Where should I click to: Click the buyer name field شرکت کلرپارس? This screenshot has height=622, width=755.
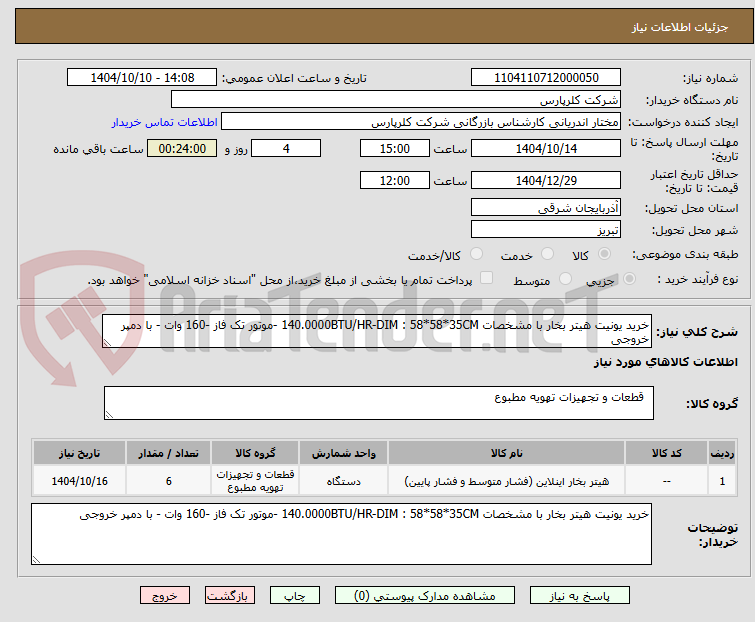[396, 100]
